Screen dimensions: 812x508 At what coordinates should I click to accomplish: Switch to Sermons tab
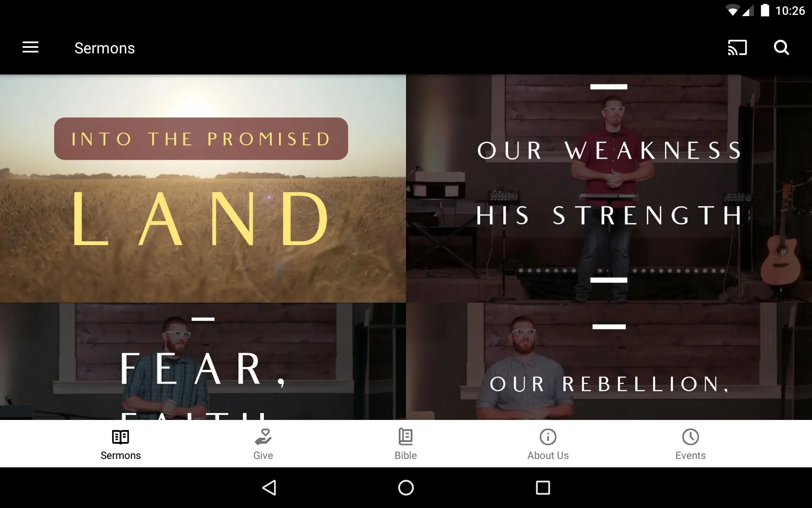pos(120,444)
